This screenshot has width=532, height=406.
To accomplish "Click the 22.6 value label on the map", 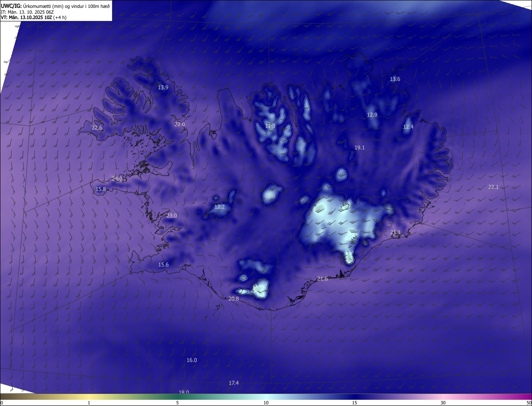I will [97, 128].
